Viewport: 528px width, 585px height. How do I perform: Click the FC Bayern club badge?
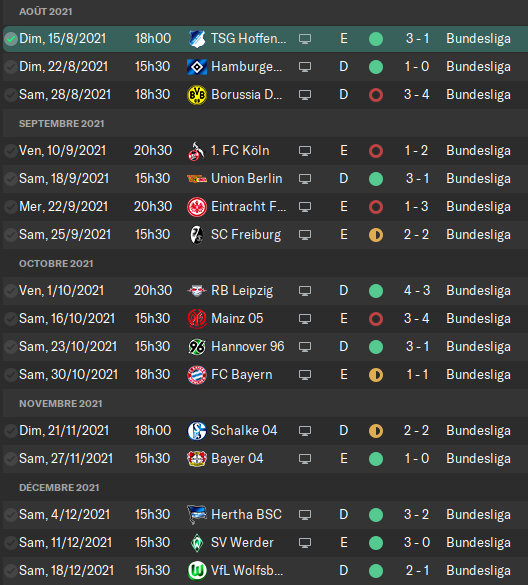(197, 375)
